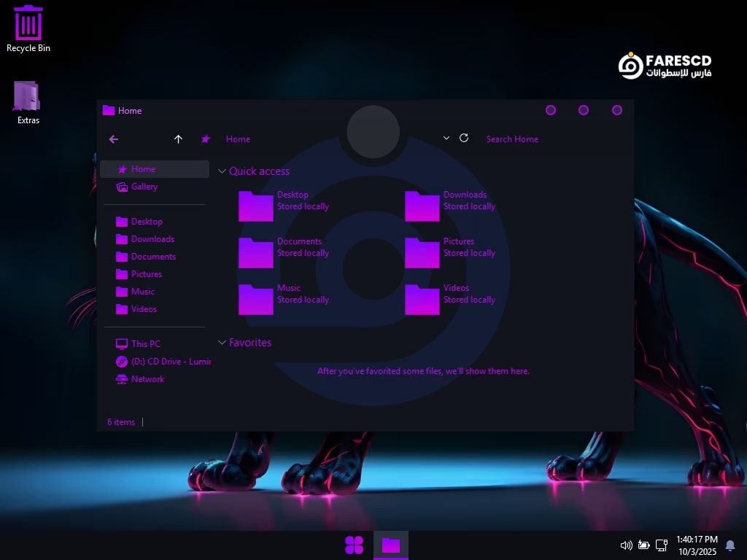Click the back arrow in Explorer
747x560 pixels.
(114, 139)
